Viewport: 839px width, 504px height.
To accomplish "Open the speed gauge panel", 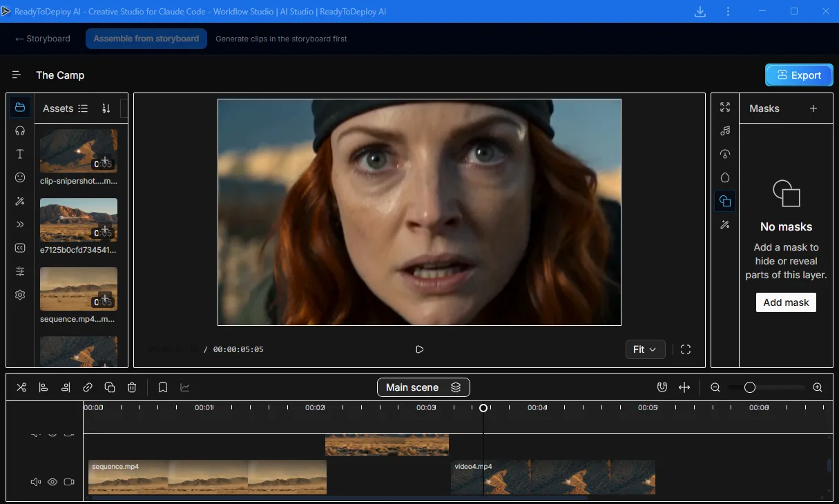I will click(x=724, y=154).
